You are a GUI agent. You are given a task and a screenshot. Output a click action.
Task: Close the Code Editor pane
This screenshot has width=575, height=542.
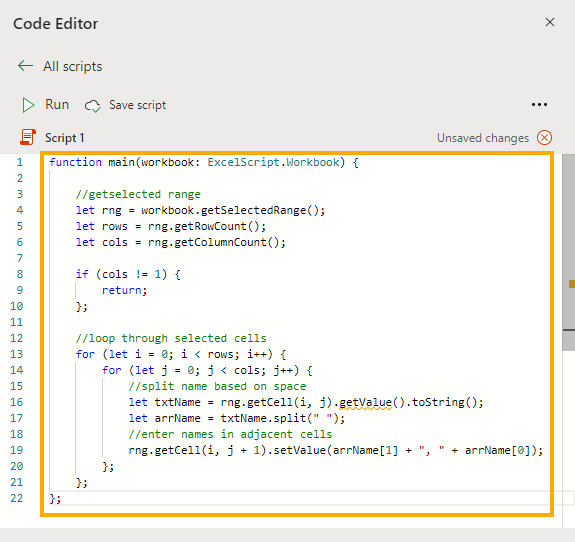pos(550,22)
